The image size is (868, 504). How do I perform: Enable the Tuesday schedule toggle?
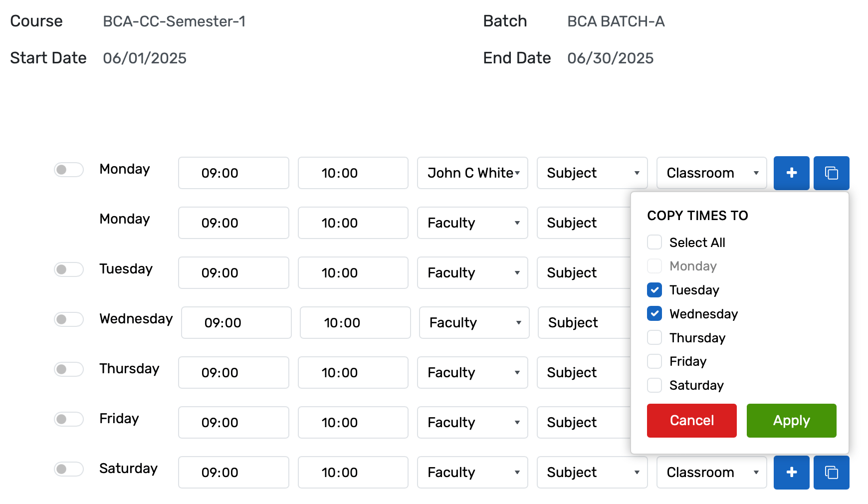[x=68, y=269]
